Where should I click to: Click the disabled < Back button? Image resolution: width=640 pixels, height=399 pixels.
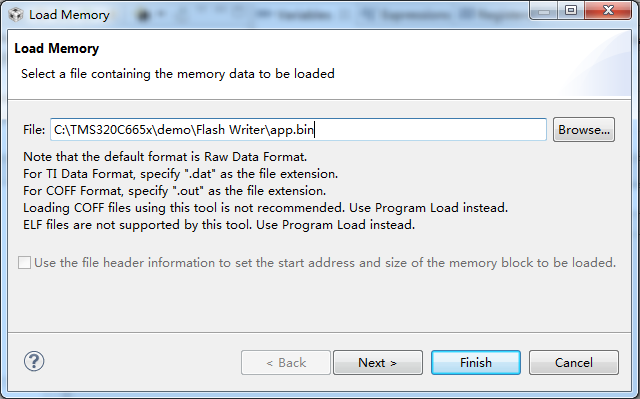[286, 362]
